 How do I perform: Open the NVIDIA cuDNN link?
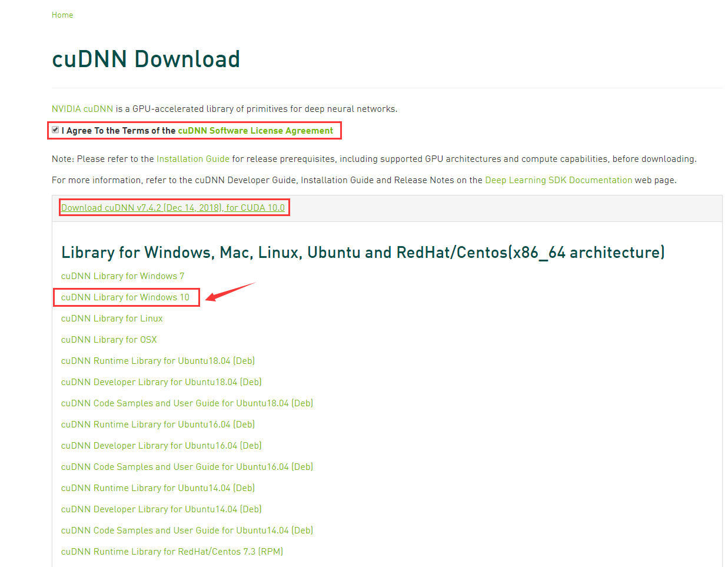pos(82,109)
